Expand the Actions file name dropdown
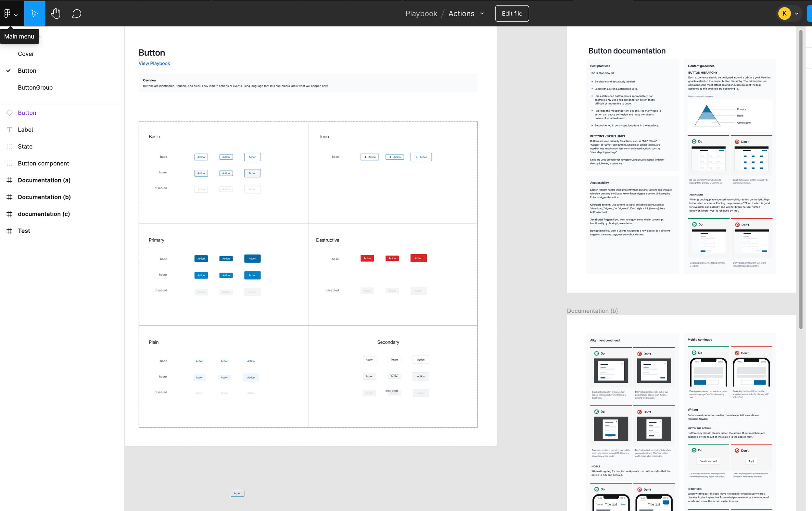This screenshot has height=511, width=812. click(x=482, y=14)
